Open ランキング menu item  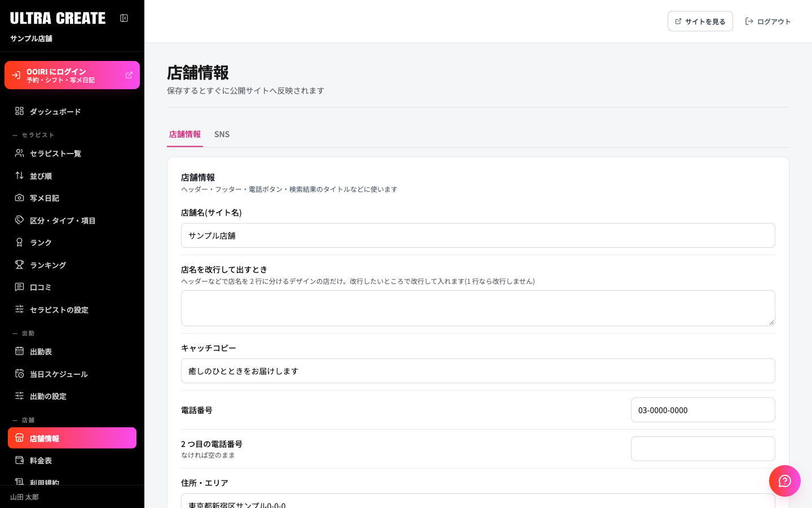tap(72, 265)
